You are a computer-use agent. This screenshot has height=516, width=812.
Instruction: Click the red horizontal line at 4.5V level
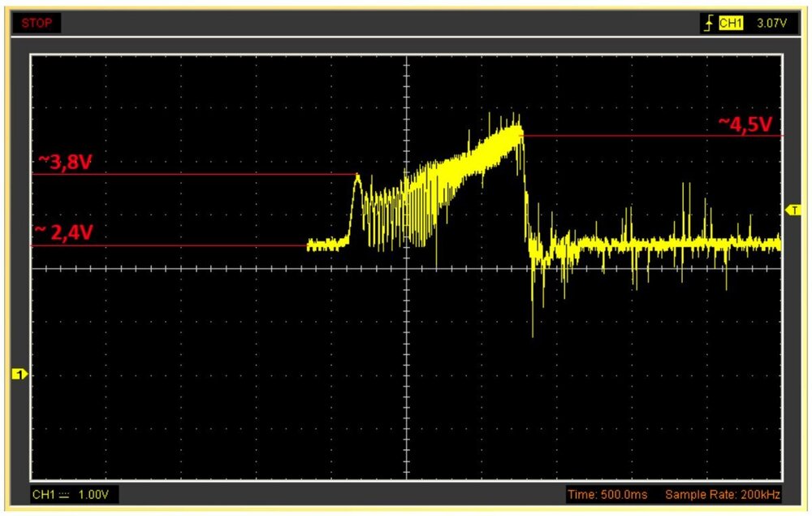point(650,136)
